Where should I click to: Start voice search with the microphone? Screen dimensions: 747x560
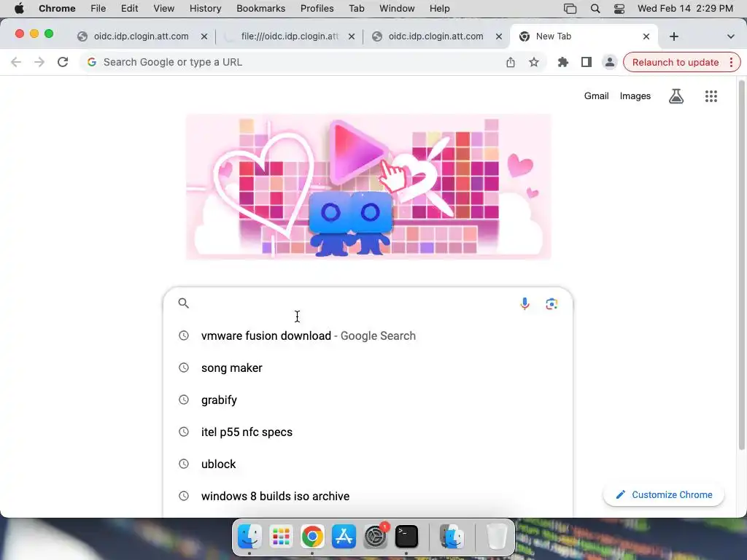525,303
